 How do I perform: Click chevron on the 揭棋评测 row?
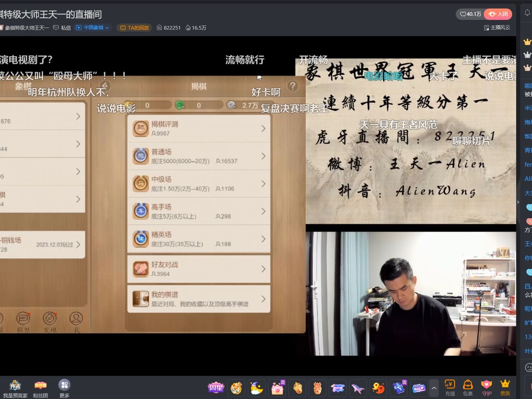(263, 128)
